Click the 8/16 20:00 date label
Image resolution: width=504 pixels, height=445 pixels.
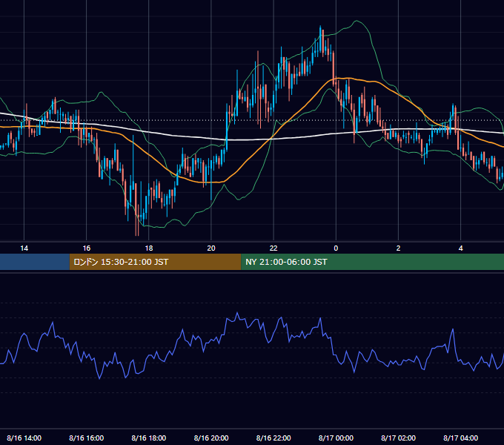point(211,438)
